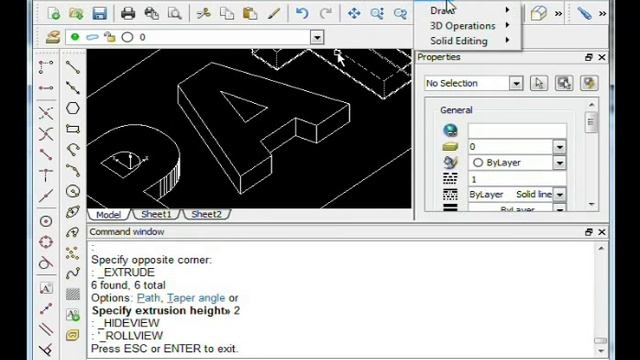Open the Layers Manager icon
The height and width of the screenshot is (360, 640).
tap(53, 37)
